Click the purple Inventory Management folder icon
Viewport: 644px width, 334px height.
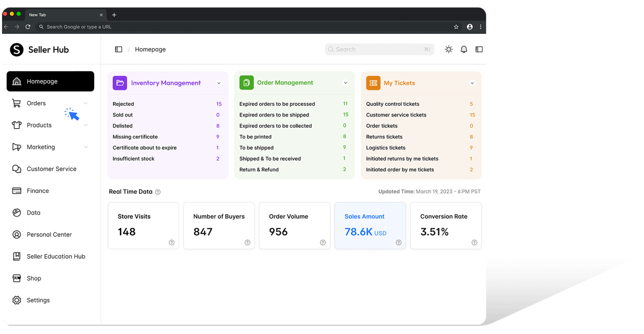point(120,83)
